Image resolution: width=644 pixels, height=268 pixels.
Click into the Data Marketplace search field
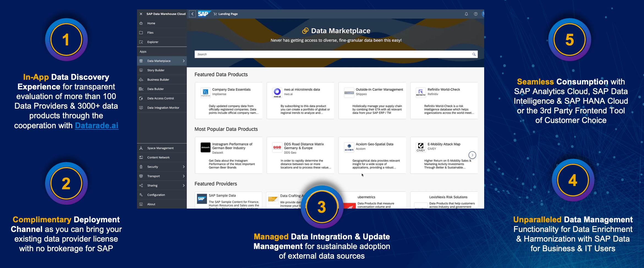[336, 54]
